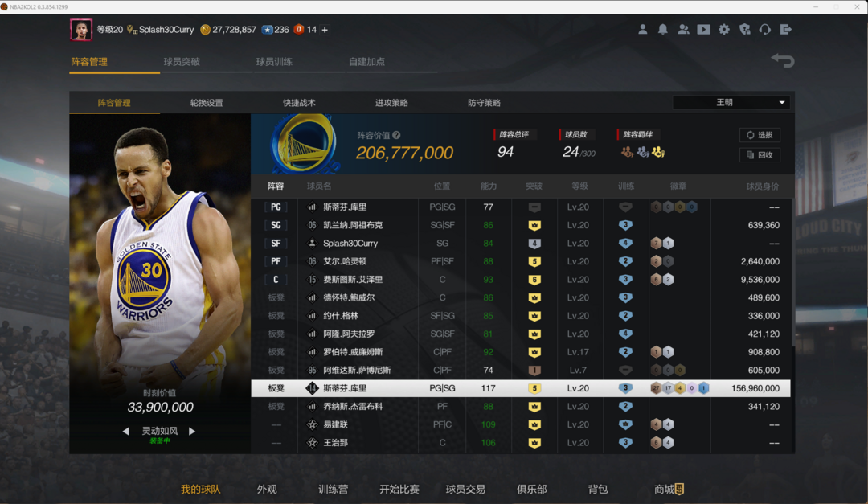
Task: Contact customer support via headset icon
Action: tap(765, 30)
